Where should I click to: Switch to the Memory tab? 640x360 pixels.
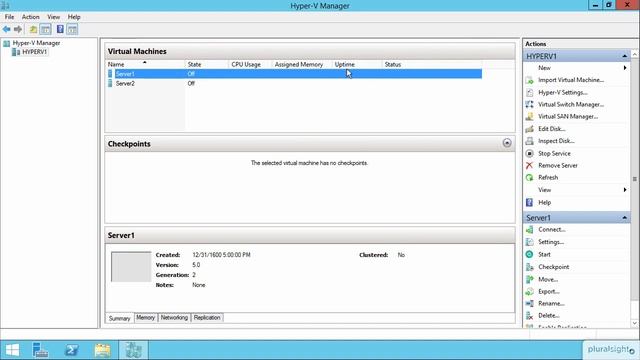[x=146, y=318]
